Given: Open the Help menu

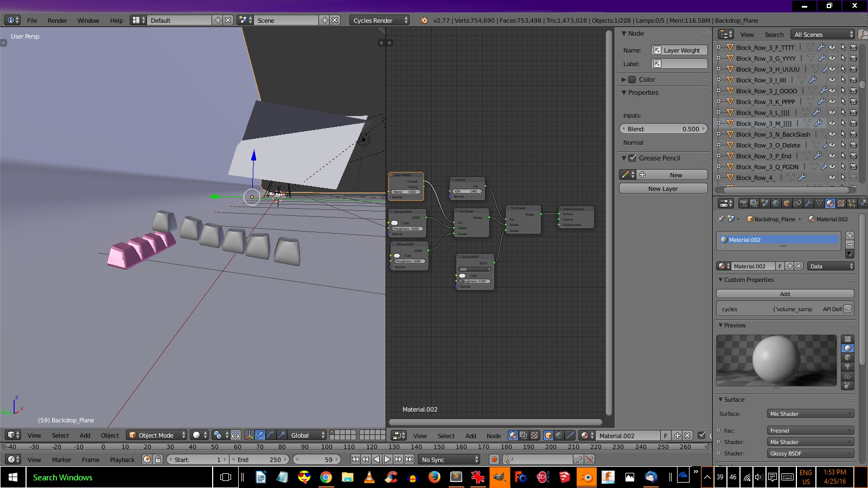Looking at the screenshot, I should click(x=116, y=20).
